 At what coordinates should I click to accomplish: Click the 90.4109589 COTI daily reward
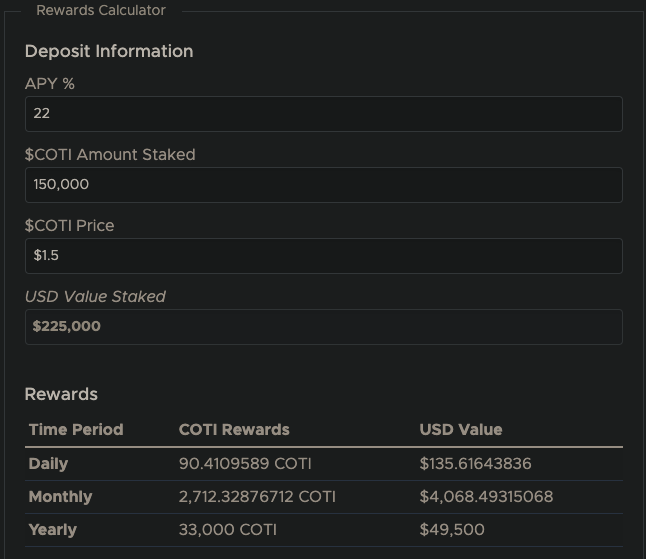coord(245,464)
